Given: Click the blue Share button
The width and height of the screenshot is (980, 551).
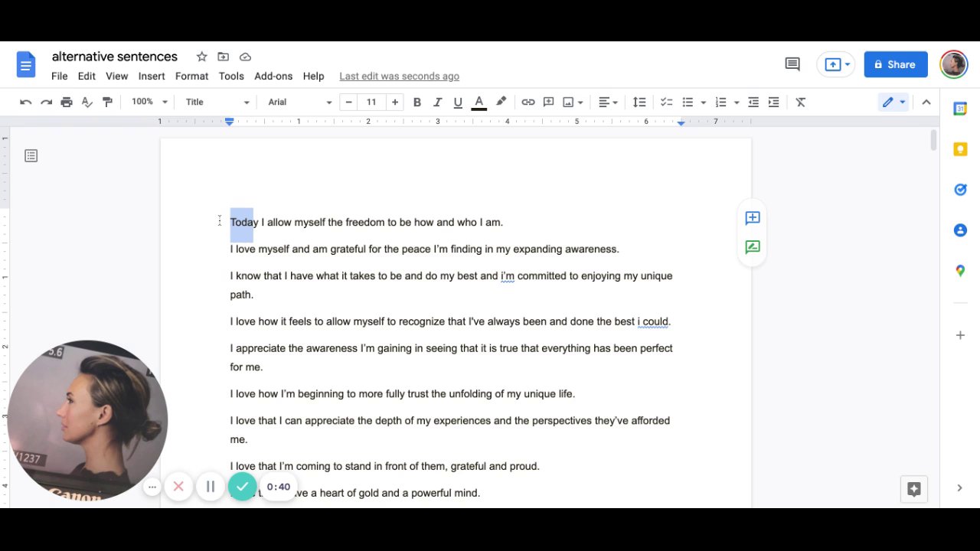Looking at the screenshot, I should pos(896,64).
